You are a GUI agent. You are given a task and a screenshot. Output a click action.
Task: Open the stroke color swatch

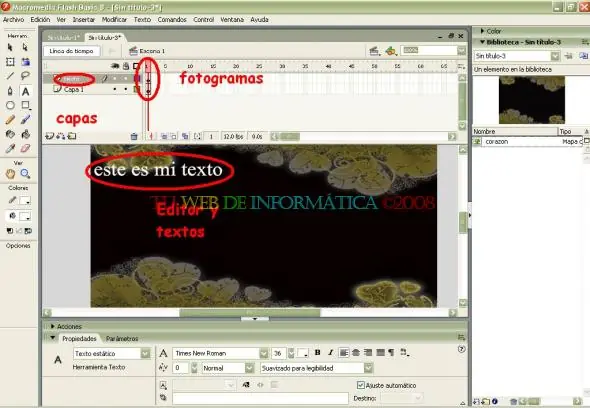pyautogui.click(x=25, y=201)
